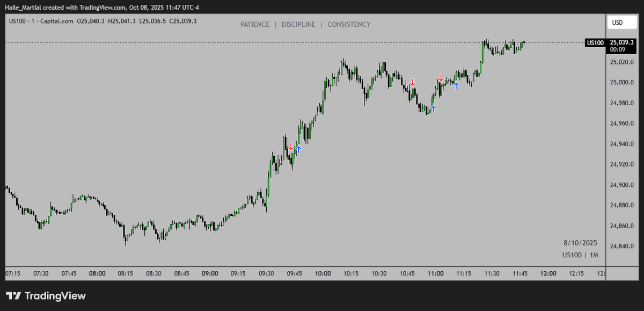The width and height of the screenshot is (644, 311).
Task: Open the USD currency selector
Action: [x=621, y=22]
